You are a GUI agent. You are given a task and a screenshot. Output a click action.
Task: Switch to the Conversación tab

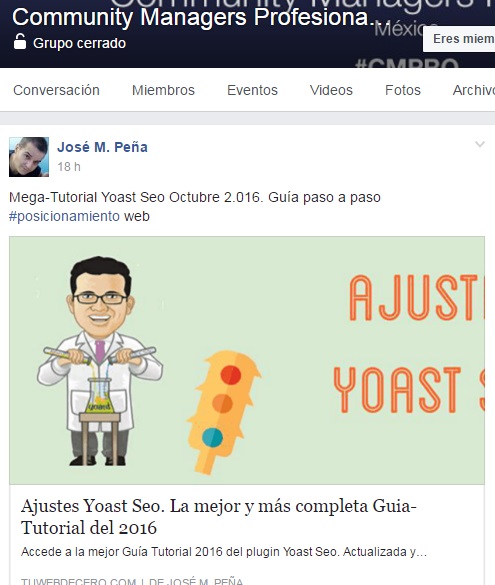(x=56, y=90)
